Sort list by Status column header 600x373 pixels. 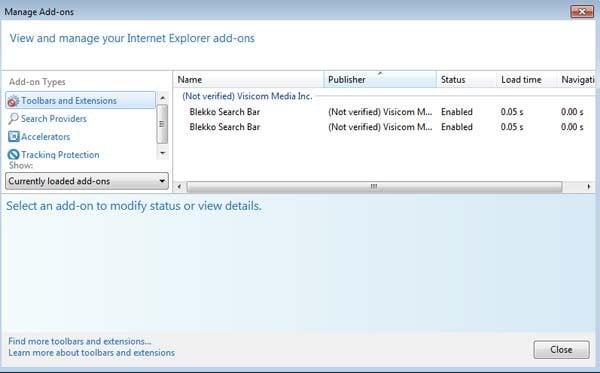click(x=466, y=80)
